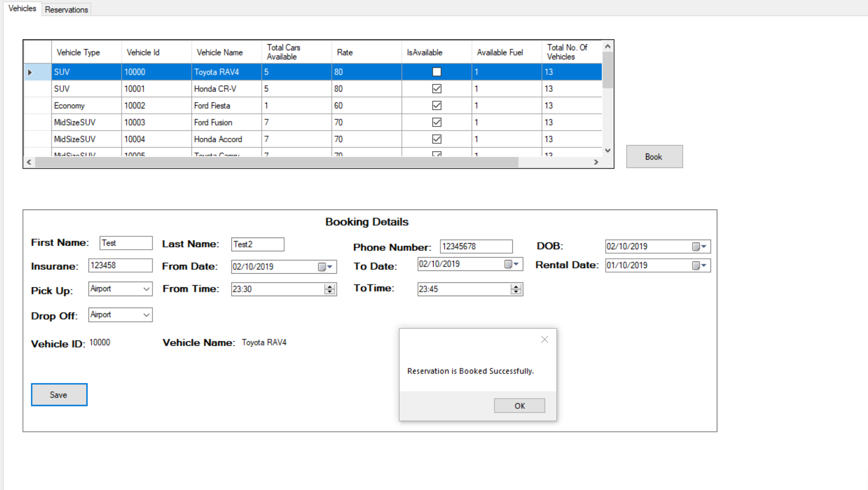Confirm the success message with OK
The height and width of the screenshot is (490, 868).
pos(519,405)
